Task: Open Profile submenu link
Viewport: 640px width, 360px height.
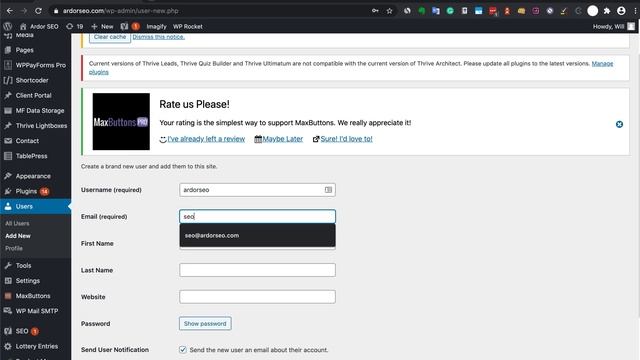Action: (x=14, y=248)
